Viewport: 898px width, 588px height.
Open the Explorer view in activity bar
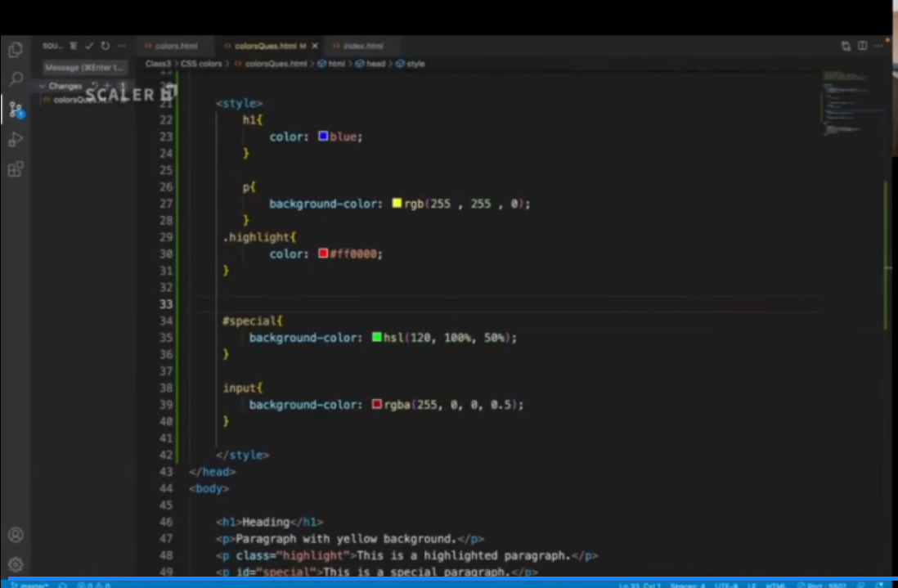coord(15,50)
